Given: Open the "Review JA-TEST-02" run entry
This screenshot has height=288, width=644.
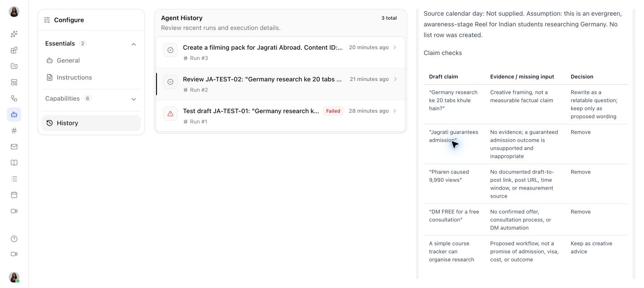Looking at the screenshot, I should pos(280,84).
